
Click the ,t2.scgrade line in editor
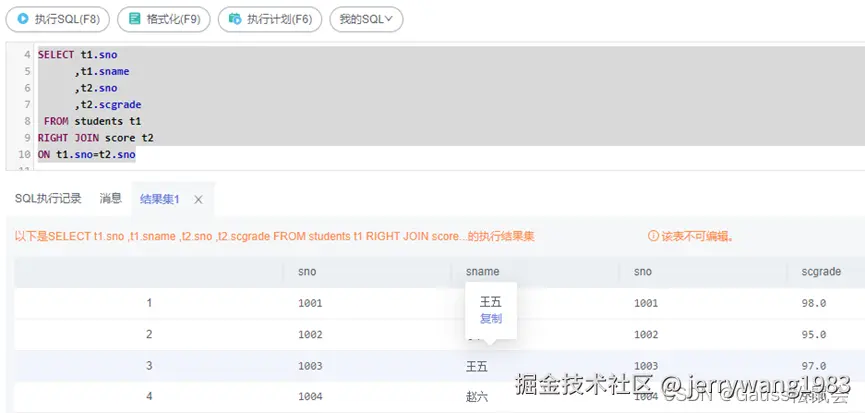pos(108,105)
